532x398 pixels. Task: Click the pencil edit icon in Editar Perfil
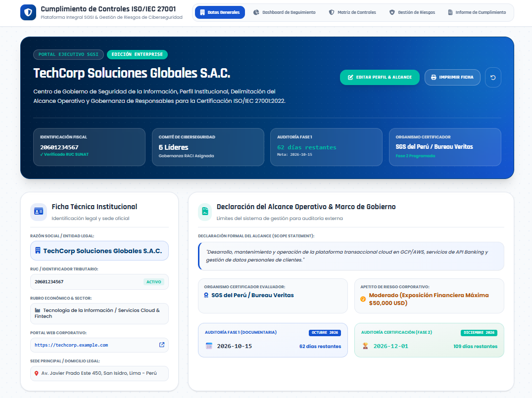click(x=350, y=77)
